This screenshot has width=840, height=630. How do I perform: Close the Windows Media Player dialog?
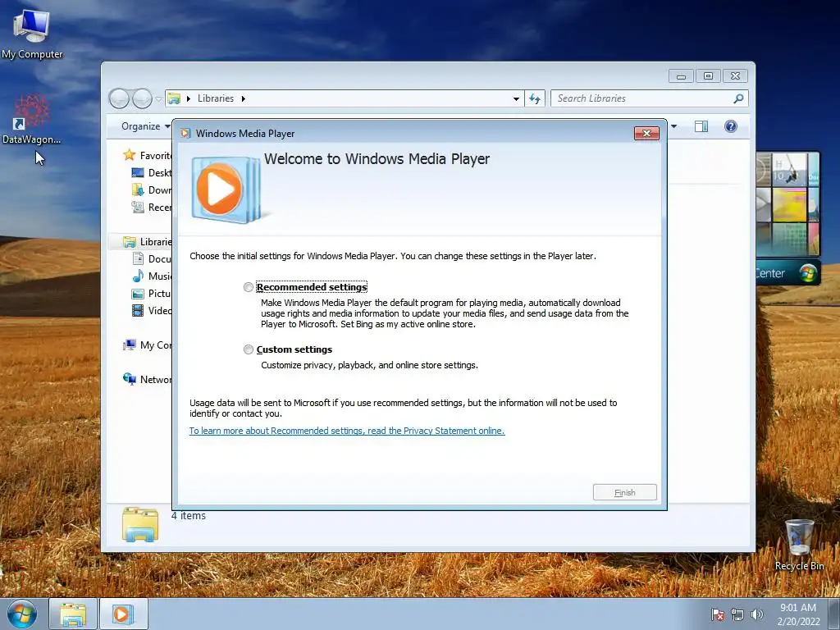click(x=646, y=134)
